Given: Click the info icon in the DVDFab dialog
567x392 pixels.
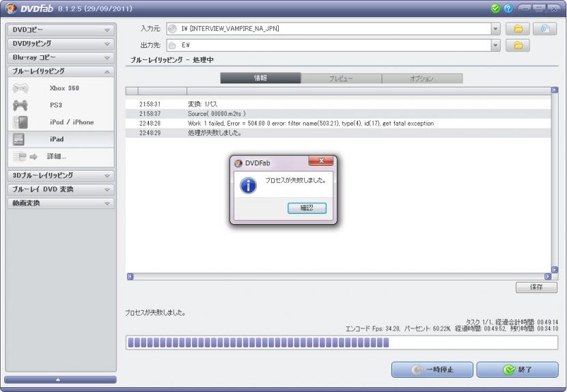Looking at the screenshot, I should [248, 186].
